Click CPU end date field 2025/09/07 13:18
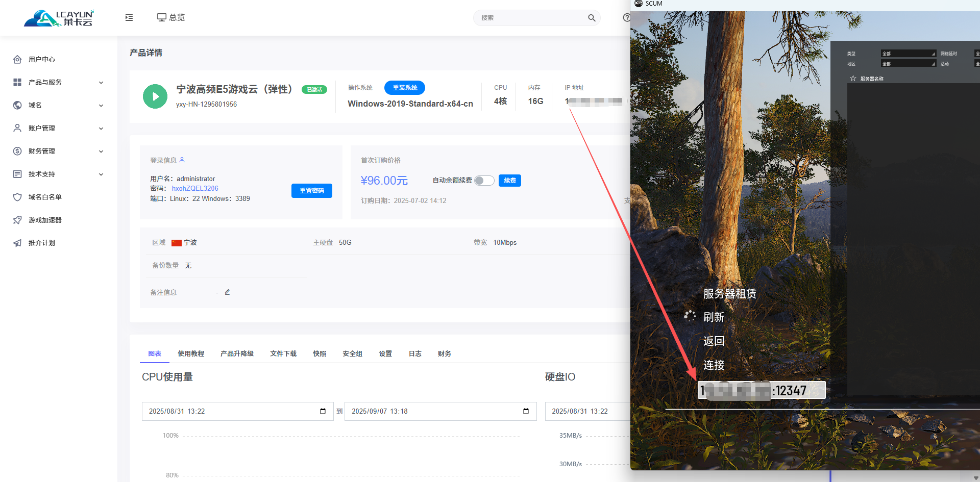This screenshot has height=482, width=980. tap(440, 411)
